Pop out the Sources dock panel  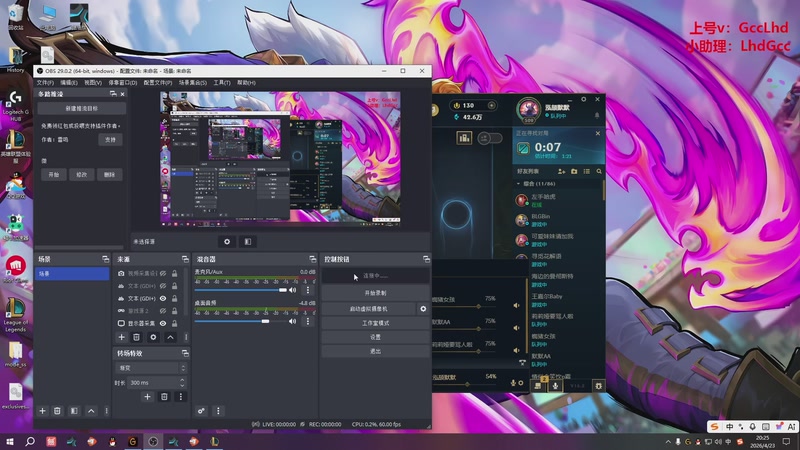tap(185, 259)
